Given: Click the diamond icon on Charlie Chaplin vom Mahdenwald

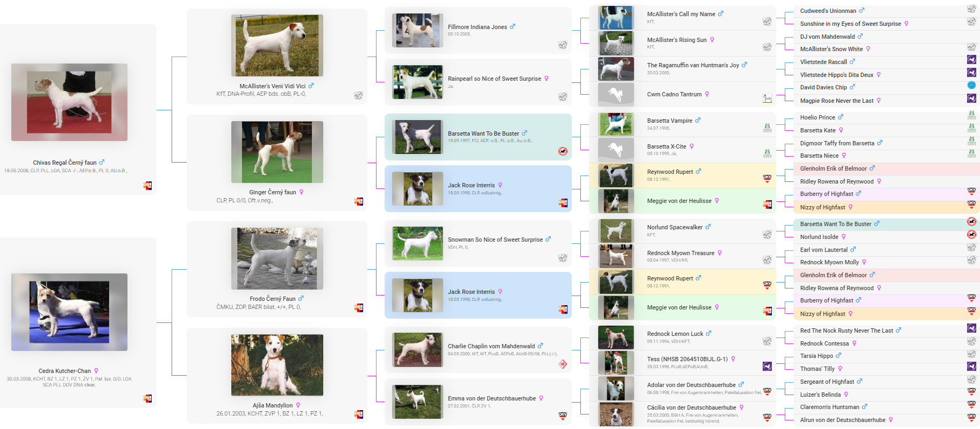Looking at the screenshot, I should (x=563, y=364).
